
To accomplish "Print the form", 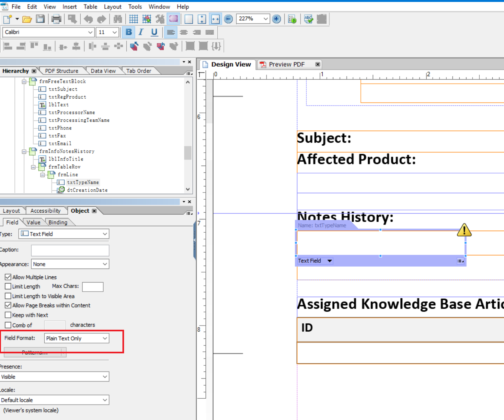I will pos(56,19).
